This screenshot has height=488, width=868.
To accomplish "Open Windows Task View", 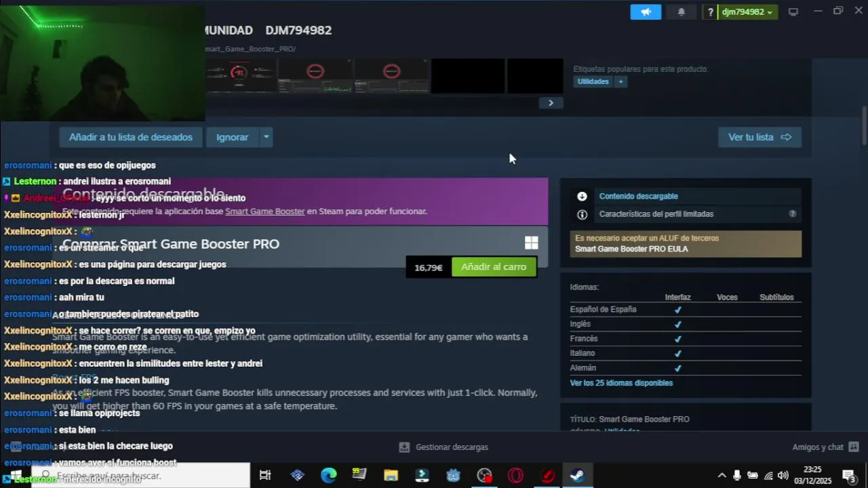I will [x=265, y=476].
